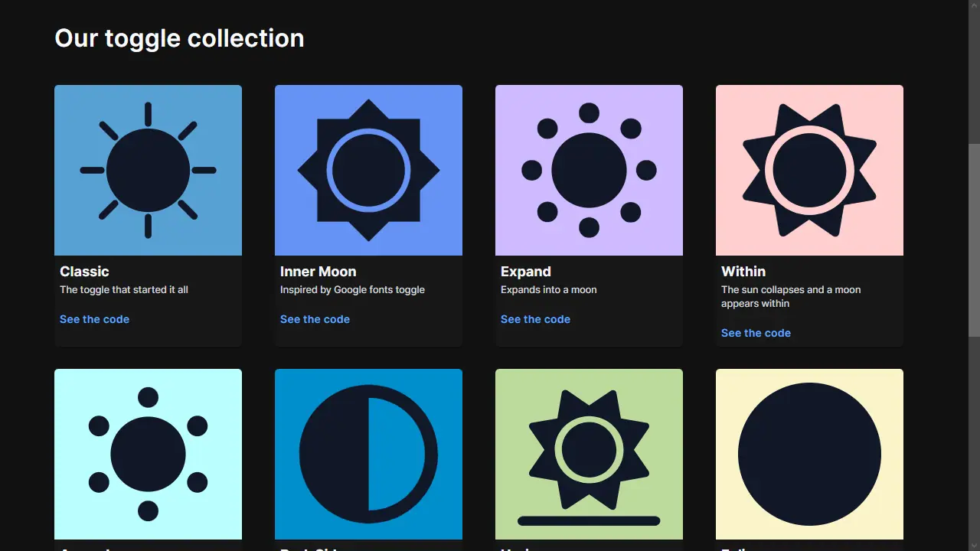Click the dark moon icon on the cream card
980x551 pixels.
[809, 454]
